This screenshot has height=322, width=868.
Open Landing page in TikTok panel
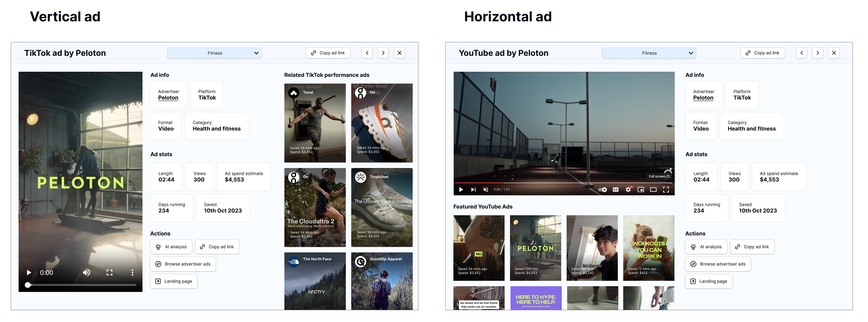(174, 281)
